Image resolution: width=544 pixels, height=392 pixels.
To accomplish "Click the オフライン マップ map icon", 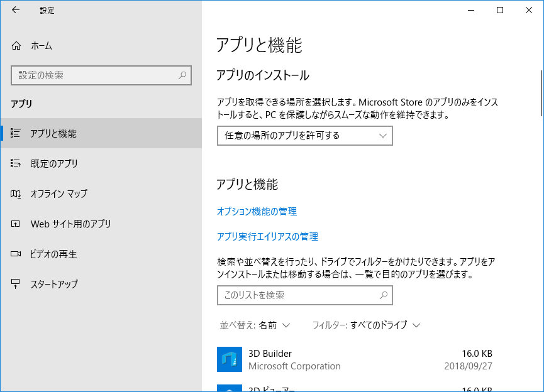I will pyautogui.click(x=16, y=193).
